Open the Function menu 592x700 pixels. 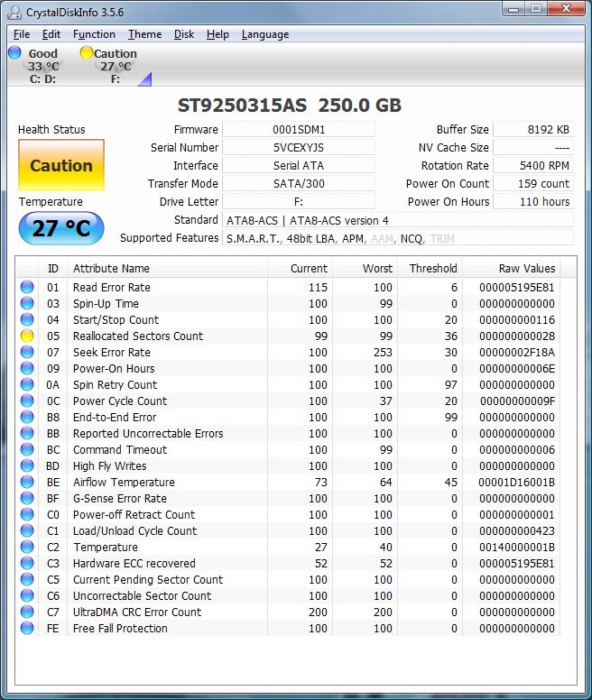(x=94, y=34)
